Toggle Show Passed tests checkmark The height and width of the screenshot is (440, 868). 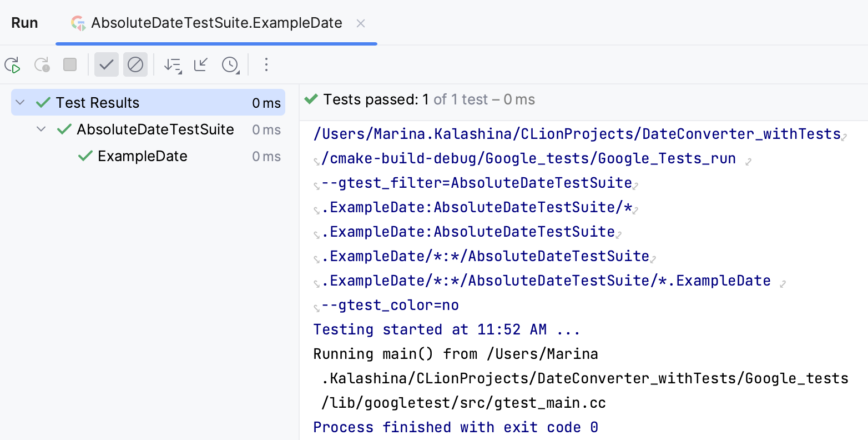107,65
